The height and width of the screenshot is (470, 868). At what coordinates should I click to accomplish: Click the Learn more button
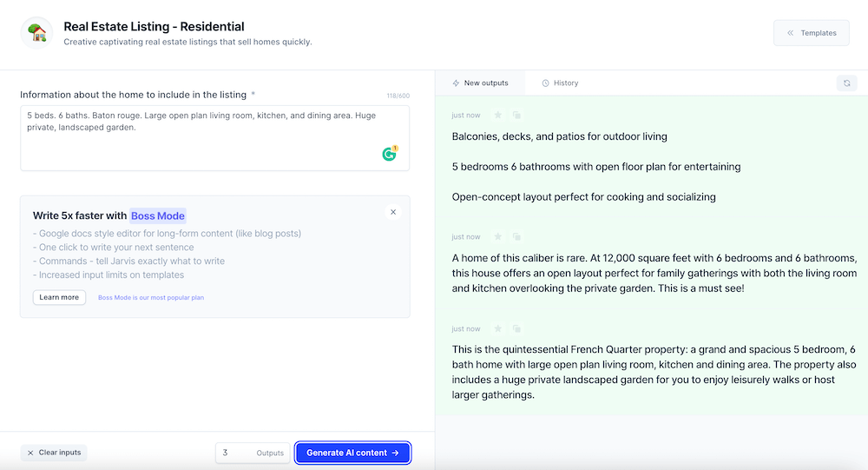coord(59,298)
